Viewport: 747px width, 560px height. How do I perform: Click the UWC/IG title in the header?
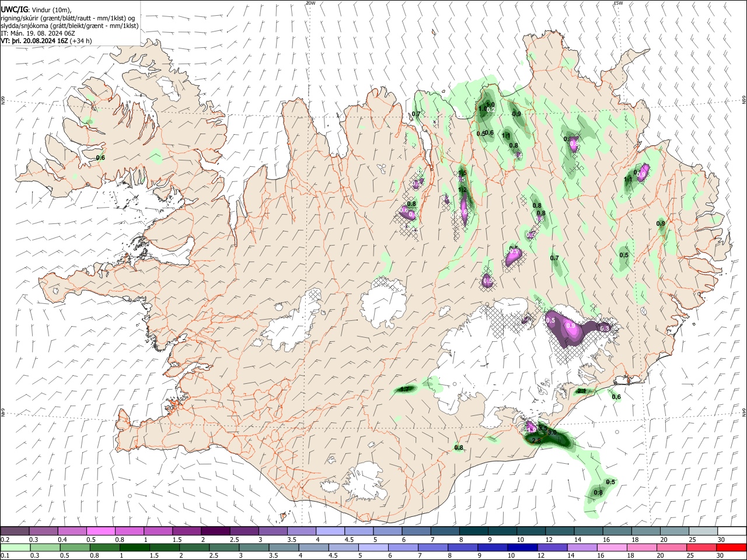[x=14, y=10]
